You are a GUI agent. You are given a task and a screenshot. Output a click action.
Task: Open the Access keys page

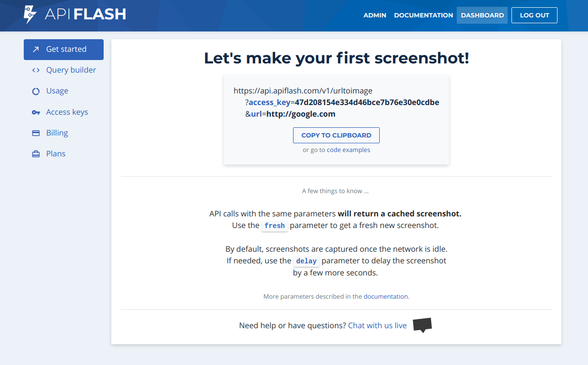coord(63,112)
